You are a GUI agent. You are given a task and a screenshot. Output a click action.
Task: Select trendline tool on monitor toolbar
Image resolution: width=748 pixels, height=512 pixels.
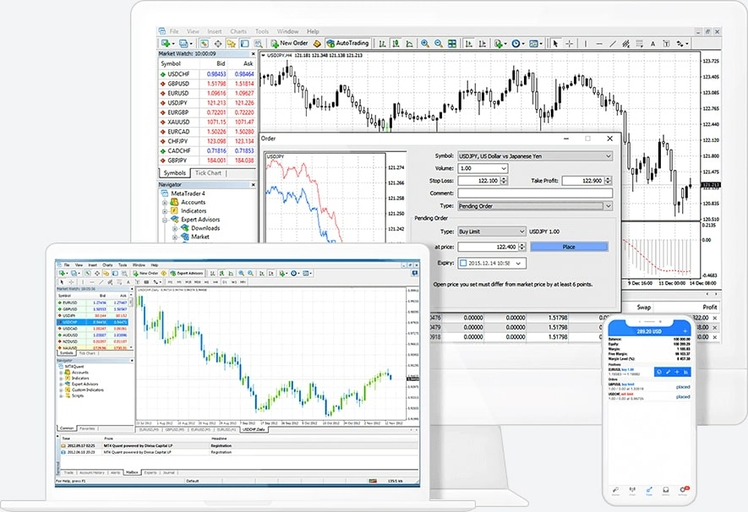(x=613, y=43)
